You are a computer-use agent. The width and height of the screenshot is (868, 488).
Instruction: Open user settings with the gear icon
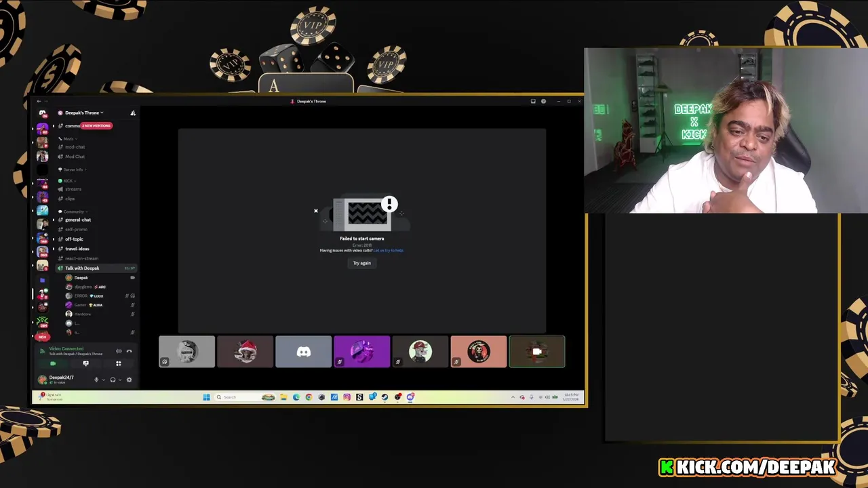point(130,380)
